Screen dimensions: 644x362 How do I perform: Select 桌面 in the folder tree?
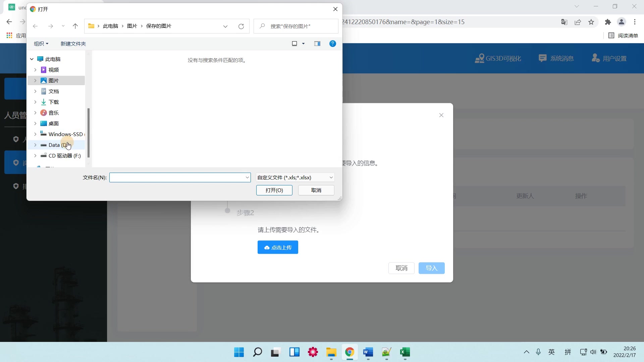click(54, 123)
